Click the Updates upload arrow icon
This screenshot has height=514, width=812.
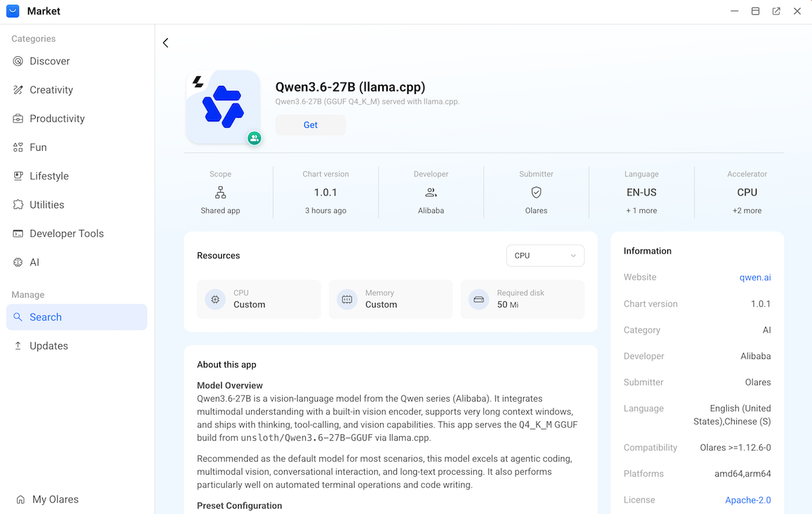(x=18, y=346)
